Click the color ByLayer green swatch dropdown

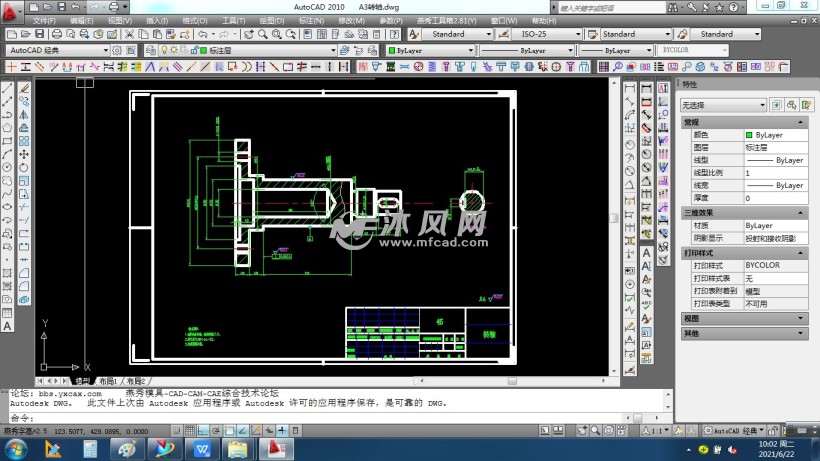pos(430,50)
